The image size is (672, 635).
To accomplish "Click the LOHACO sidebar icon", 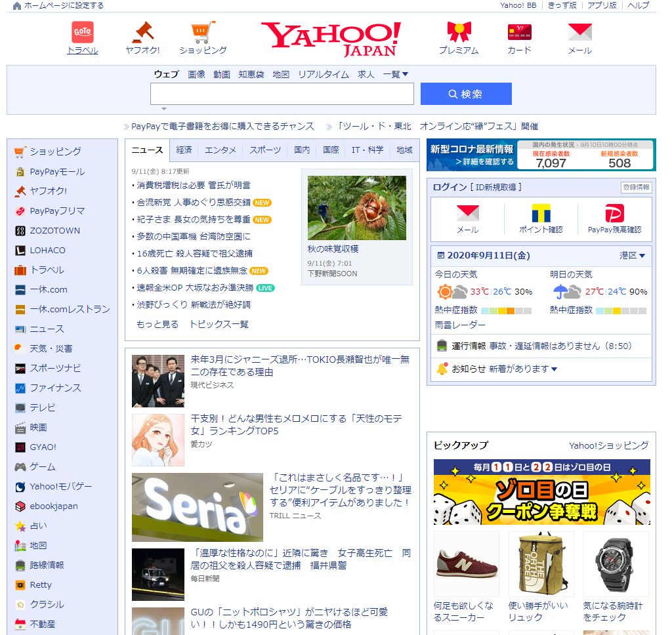I will pos(20,250).
